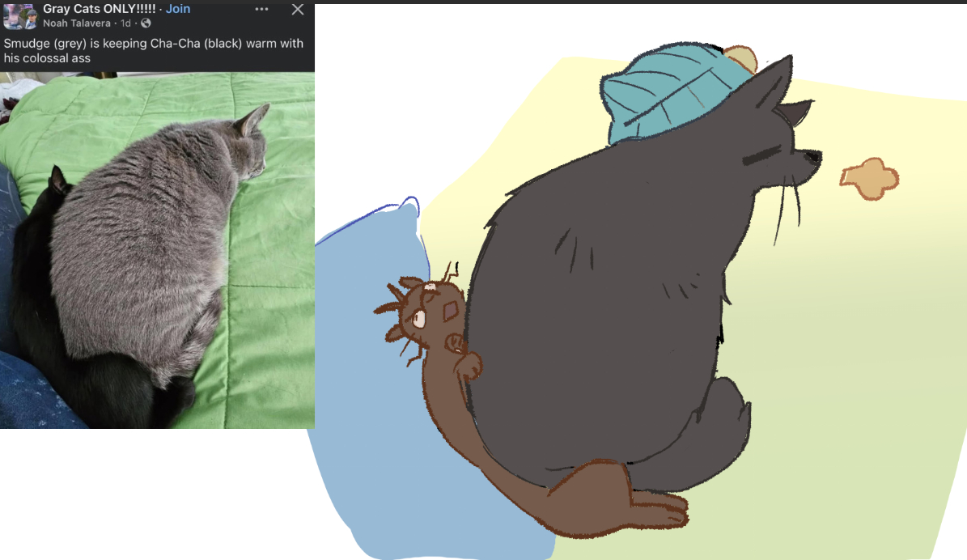Open the three-dots post options menu

[261, 10]
